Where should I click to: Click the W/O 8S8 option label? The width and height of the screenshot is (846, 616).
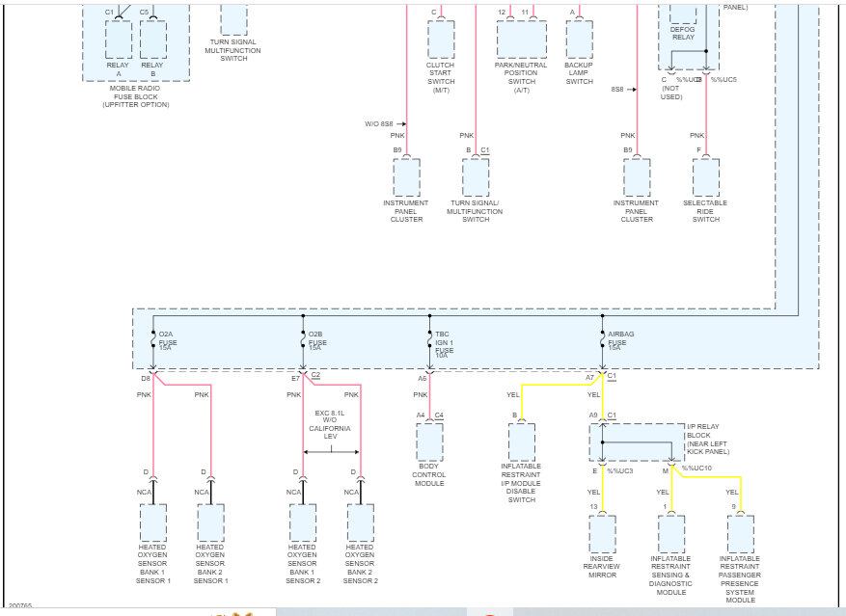tap(379, 124)
